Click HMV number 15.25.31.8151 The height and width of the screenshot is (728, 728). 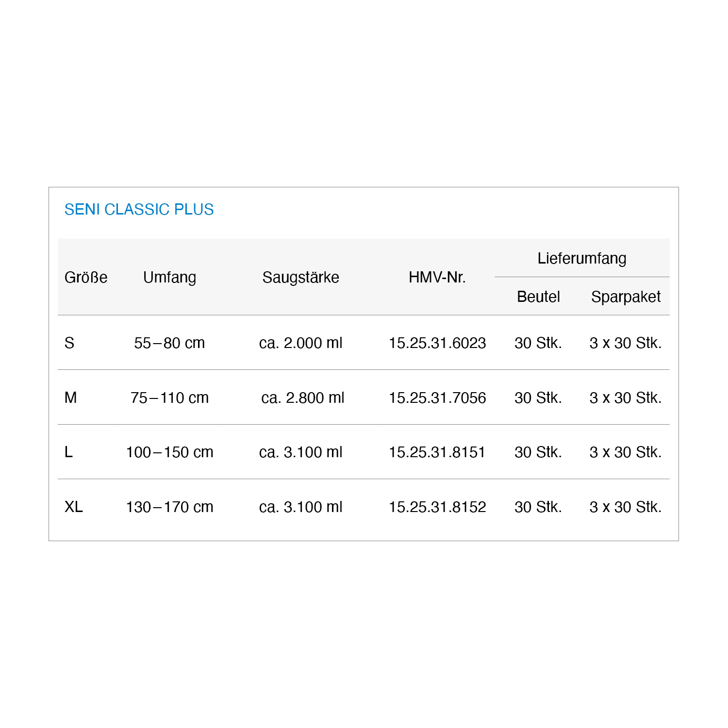pyautogui.click(x=437, y=452)
